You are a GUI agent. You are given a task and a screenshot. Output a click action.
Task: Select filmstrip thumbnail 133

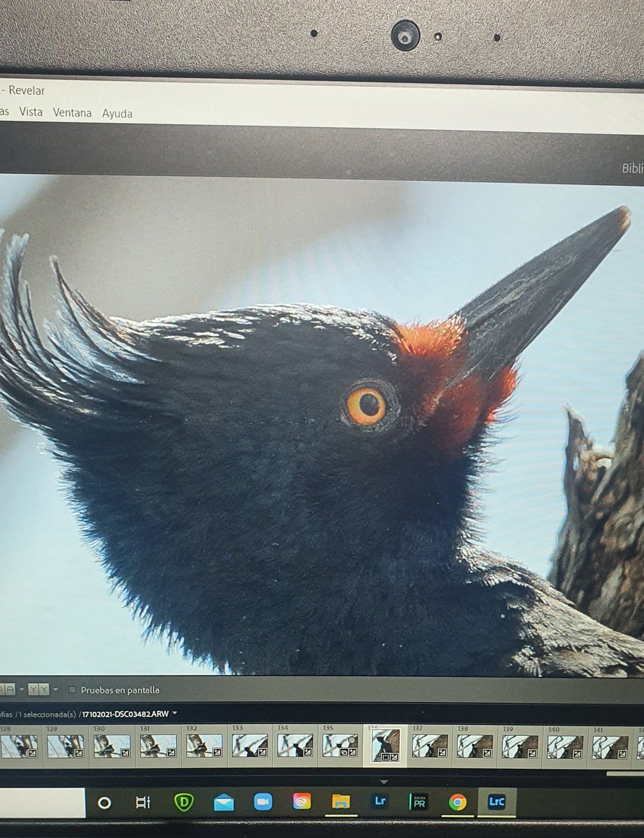(250, 745)
